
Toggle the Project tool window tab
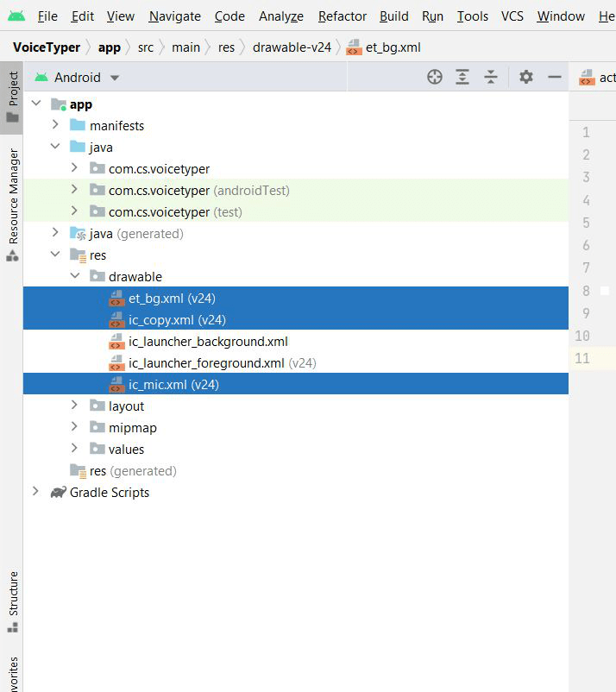[13, 97]
